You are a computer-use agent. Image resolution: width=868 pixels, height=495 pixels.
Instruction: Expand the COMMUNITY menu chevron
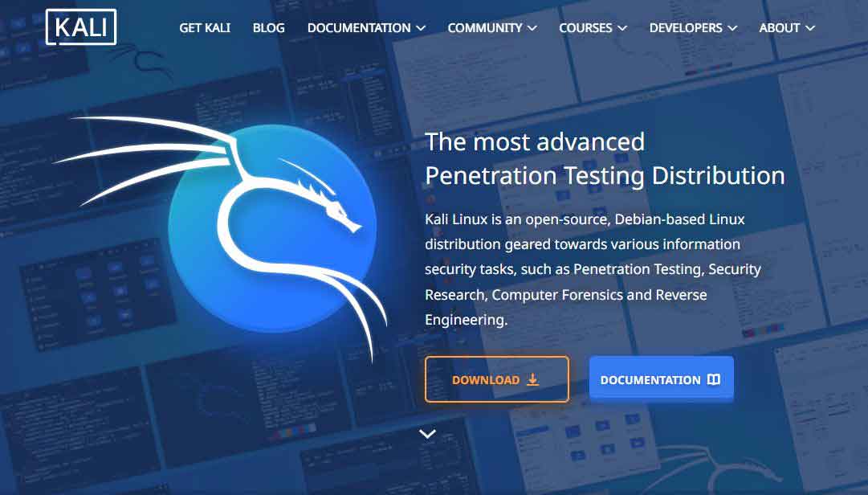pos(532,28)
